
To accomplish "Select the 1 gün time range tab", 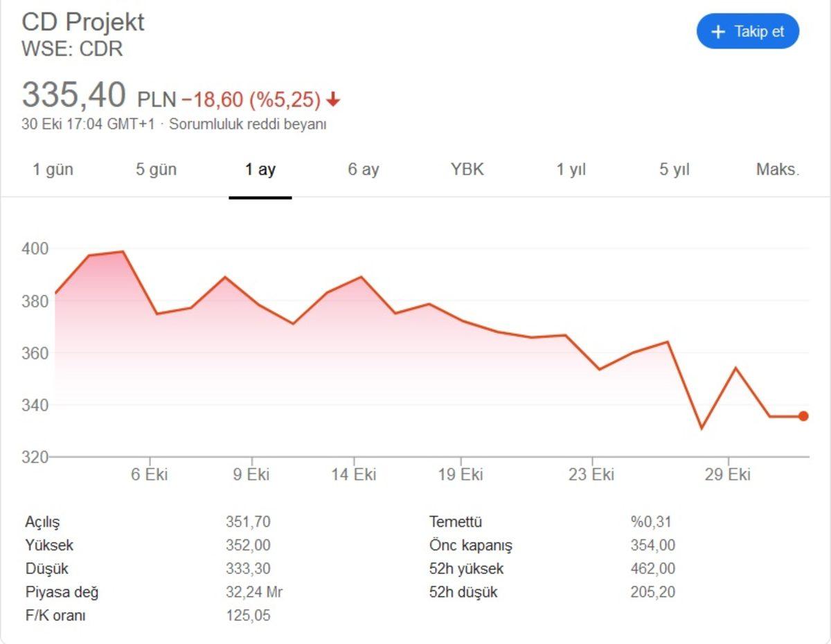I will click(x=53, y=170).
